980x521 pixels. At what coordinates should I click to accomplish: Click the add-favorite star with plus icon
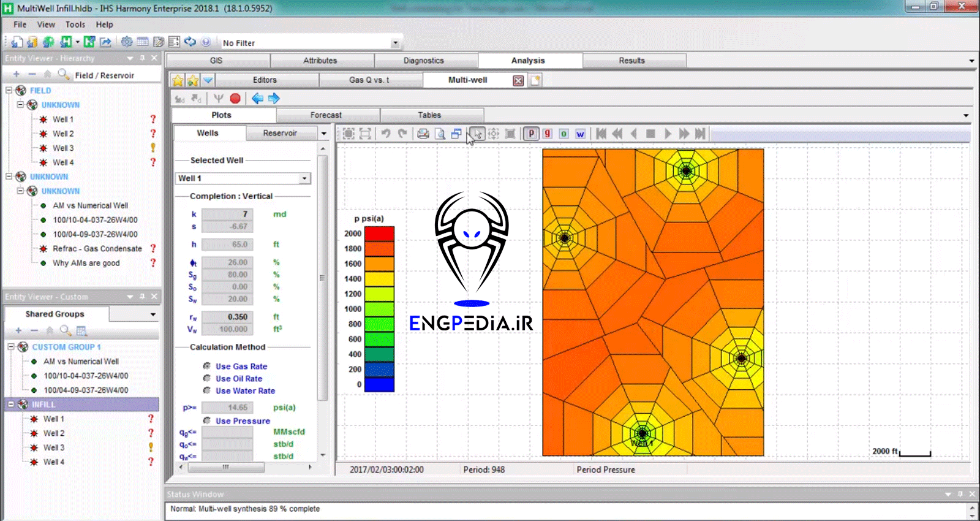coord(193,80)
